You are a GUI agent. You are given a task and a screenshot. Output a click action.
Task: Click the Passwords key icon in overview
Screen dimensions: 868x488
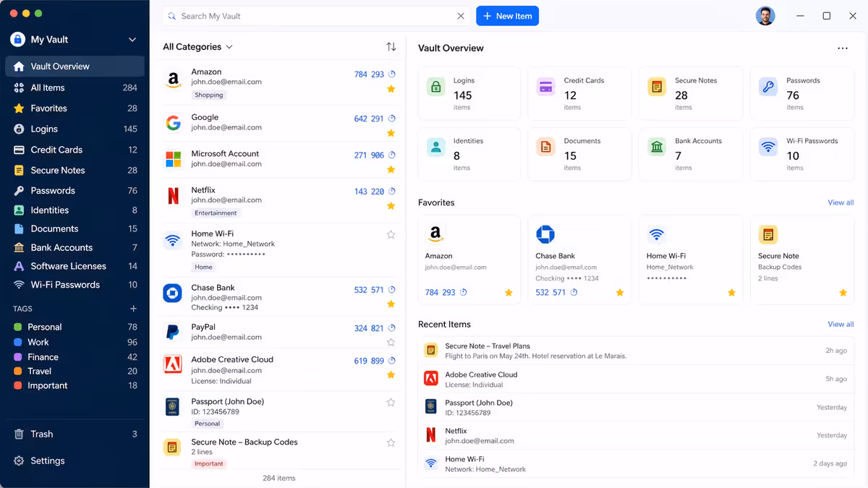768,87
